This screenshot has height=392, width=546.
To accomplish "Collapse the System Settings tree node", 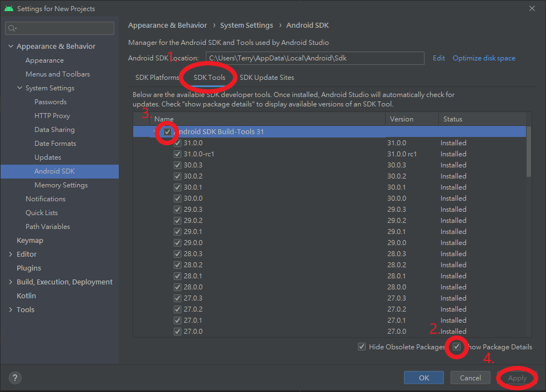I will 19,88.
